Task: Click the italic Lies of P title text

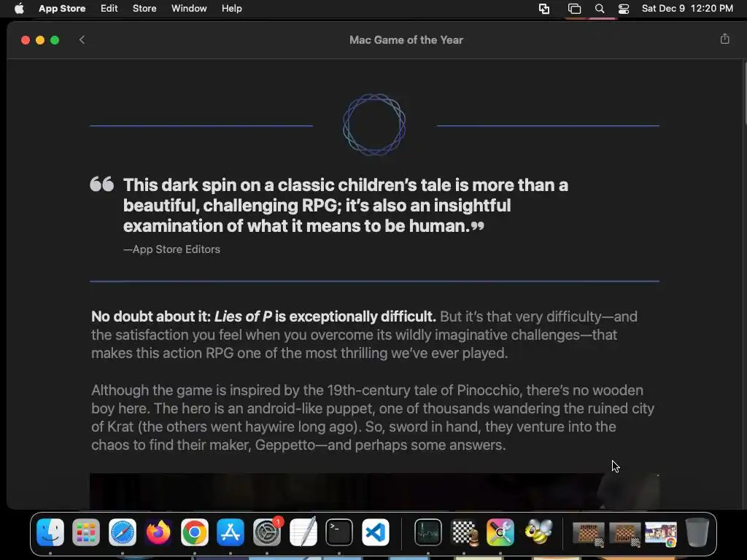Action: coord(243,316)
